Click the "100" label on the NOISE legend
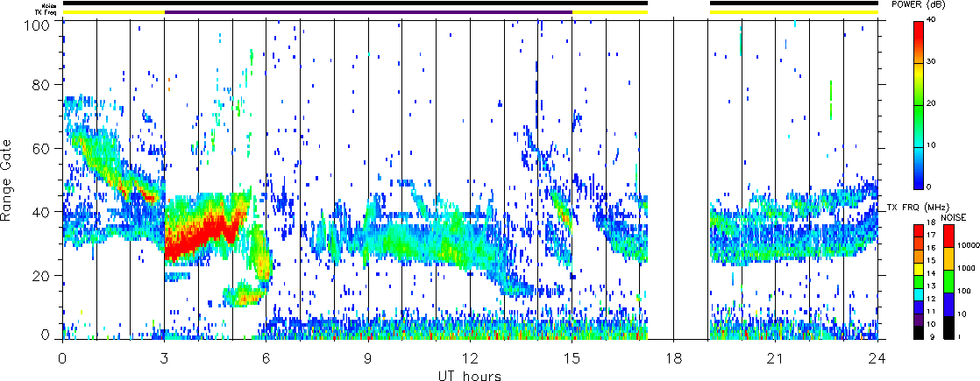Viewport: 980px width, 381px height. 964,291
